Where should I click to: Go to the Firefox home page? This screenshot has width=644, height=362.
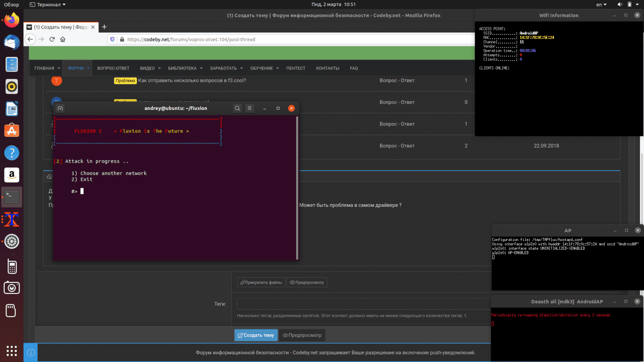tap(62, 39)
